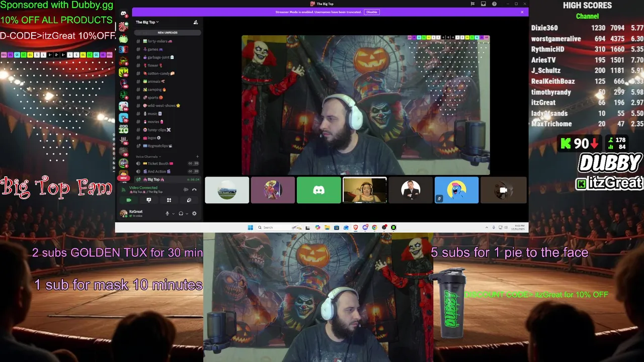Open the itzgreatclips text channel
Image resolution: width=644 pixels, height=362 pixels.
(167, 146)
